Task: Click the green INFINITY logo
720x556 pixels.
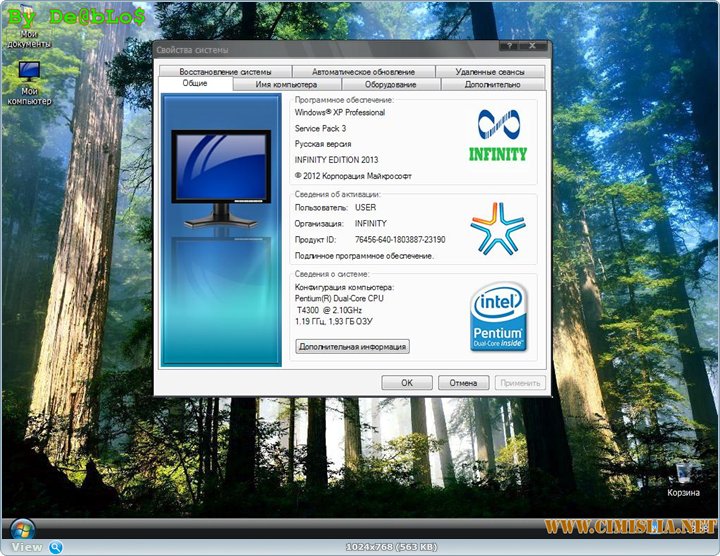Action: point(498,135)
